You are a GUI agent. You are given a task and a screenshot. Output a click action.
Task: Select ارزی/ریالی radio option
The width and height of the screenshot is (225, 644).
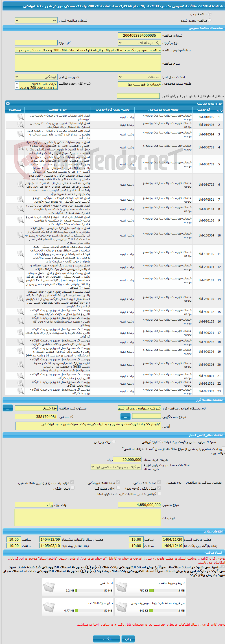point(159,442)
